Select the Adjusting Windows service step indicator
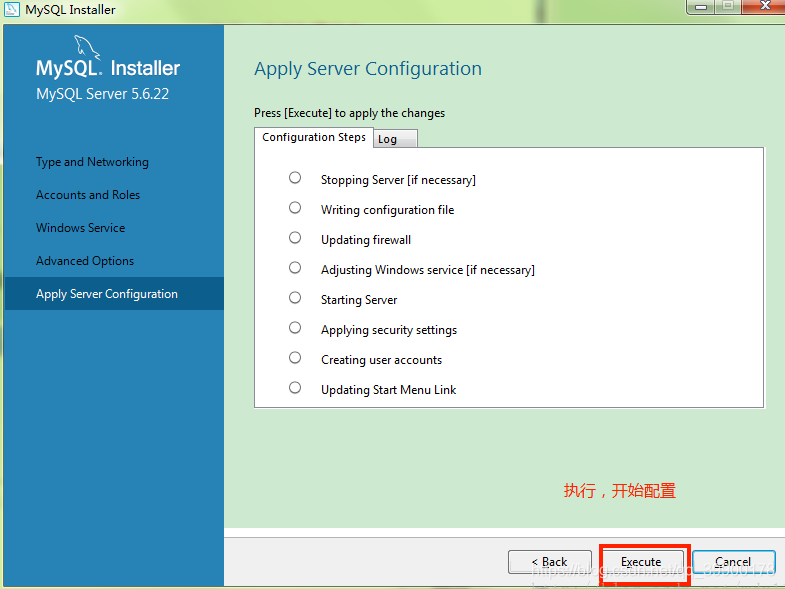This screenshot has width=785, height=589. click(295, 268)
